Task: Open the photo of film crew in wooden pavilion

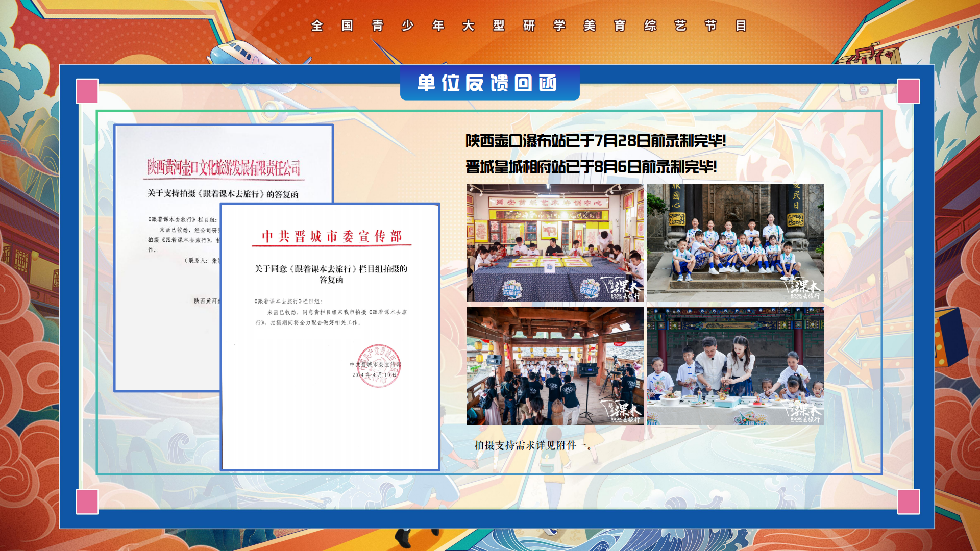Action: pyautogui.click(x=555, y=366)
